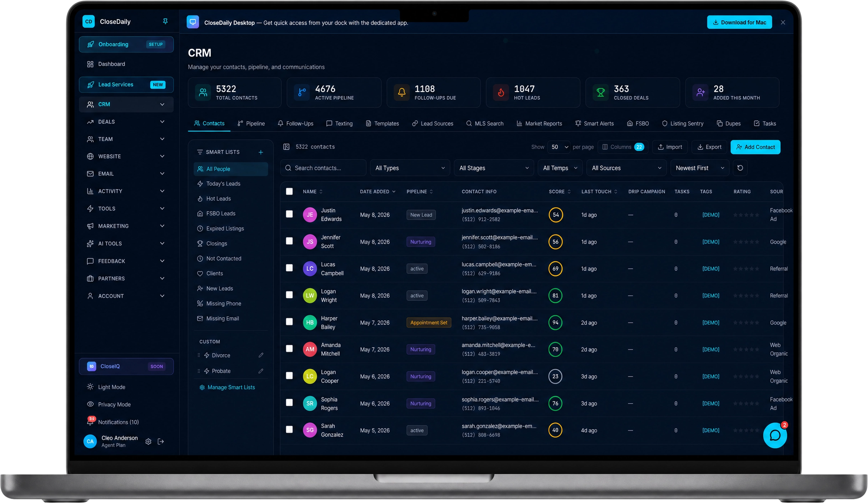Image resolution: width=868 pixels, height=503 pixels.
Task: Open Hot Leads smart list
Action: tap(230, 198)
